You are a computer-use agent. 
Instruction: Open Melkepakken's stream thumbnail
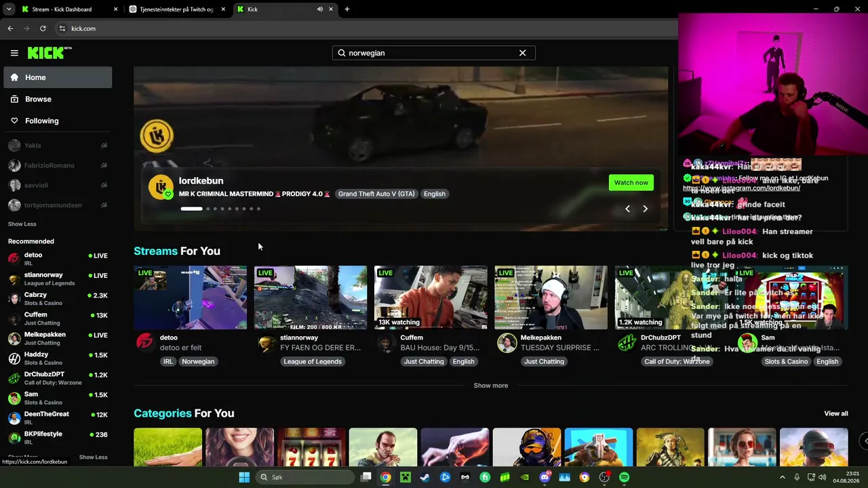tap(551, 298)
